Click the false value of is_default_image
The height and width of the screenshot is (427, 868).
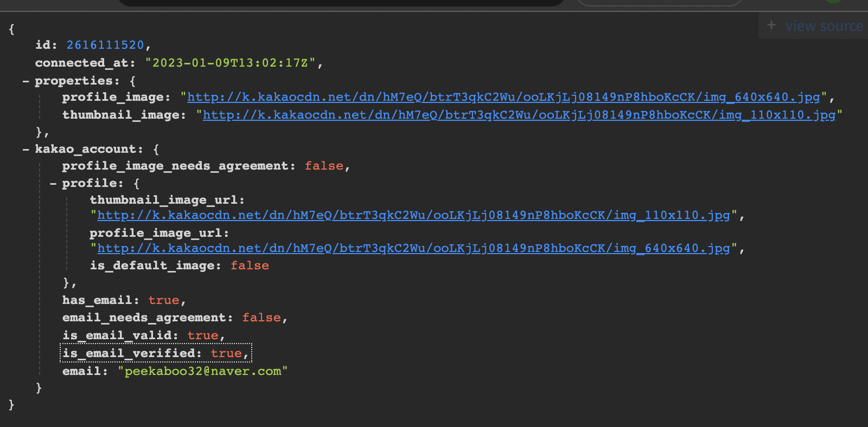pyautogui.click(x=250, y=266)
